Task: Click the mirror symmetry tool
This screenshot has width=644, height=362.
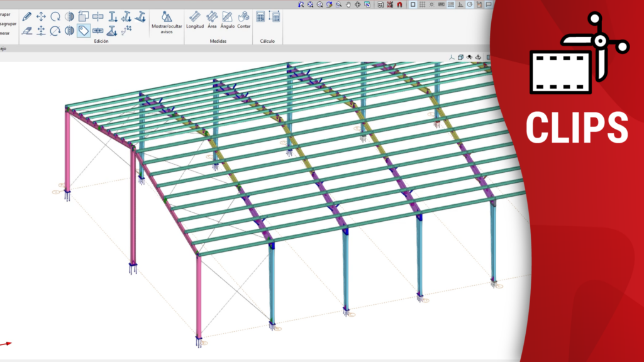Action: (x=69, y=17)
